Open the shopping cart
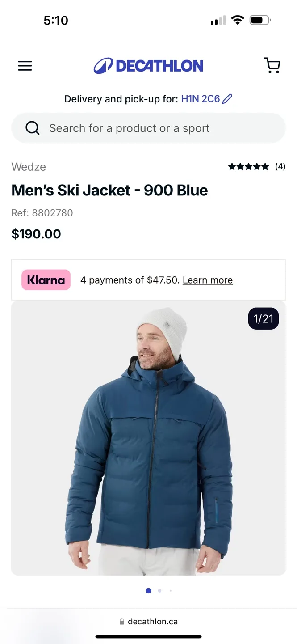This screenshot has width=297, height=644. point(272,65)
